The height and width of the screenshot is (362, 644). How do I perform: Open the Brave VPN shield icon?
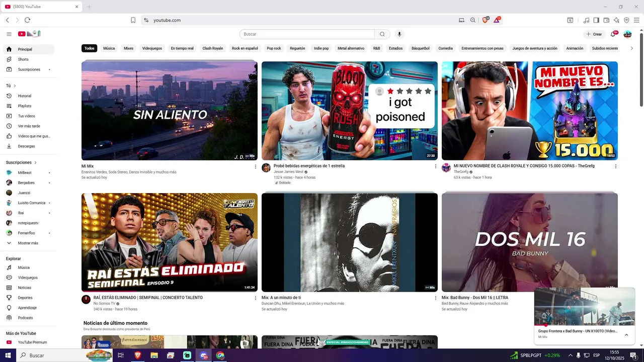pos(626,20)
